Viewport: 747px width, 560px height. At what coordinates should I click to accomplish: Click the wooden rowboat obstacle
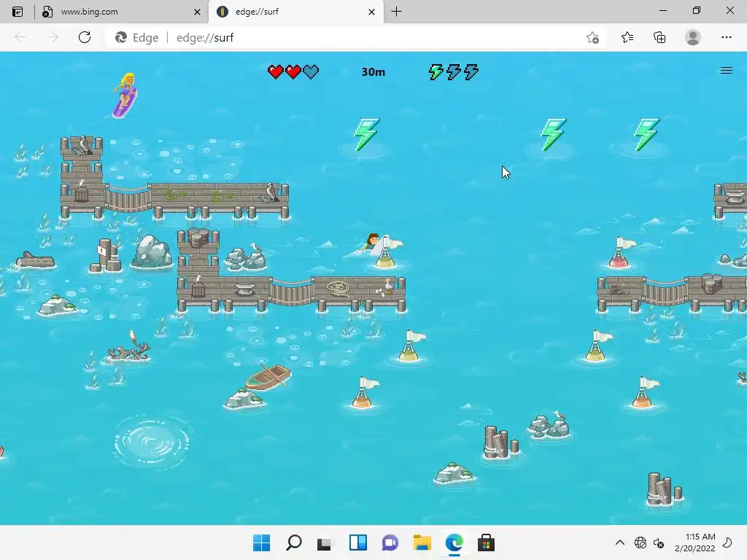(x=268, y=377)
